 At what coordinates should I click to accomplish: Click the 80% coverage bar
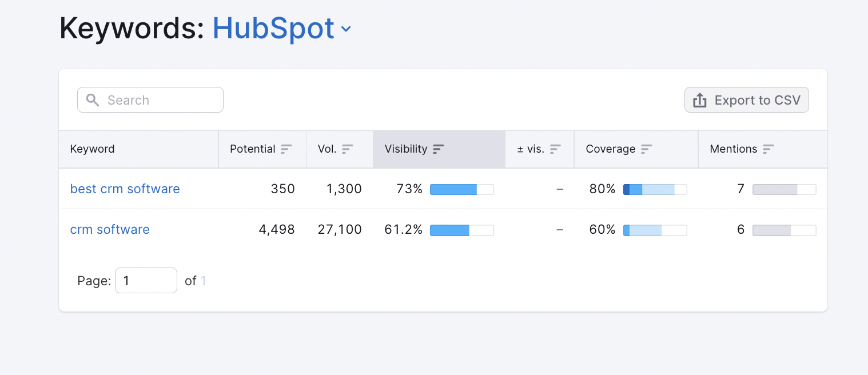click(655, 189)
